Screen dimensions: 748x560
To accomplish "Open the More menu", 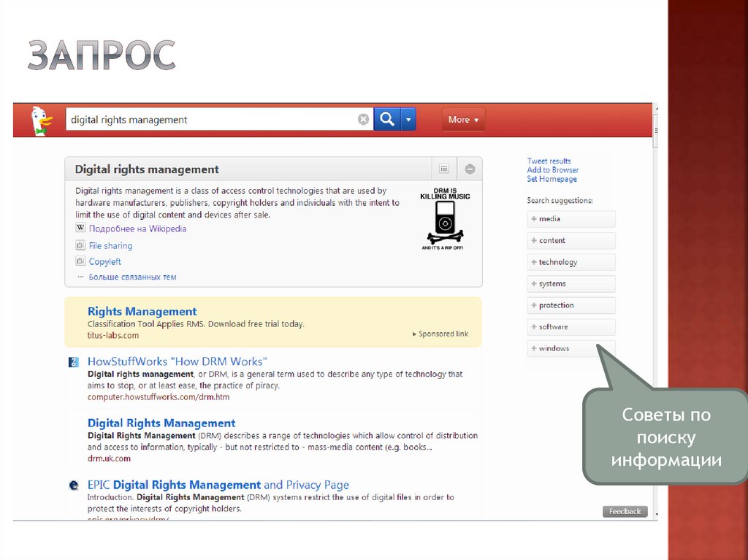I will tap(462, 120).
